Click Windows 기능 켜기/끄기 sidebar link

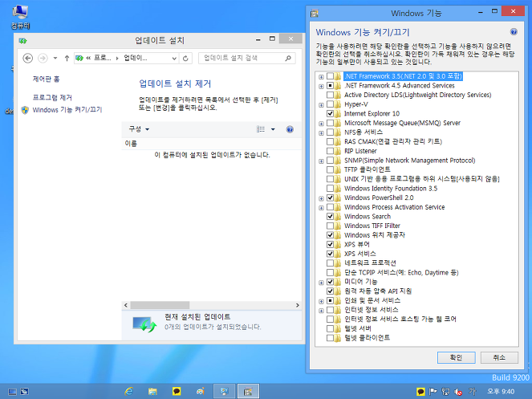67,110
